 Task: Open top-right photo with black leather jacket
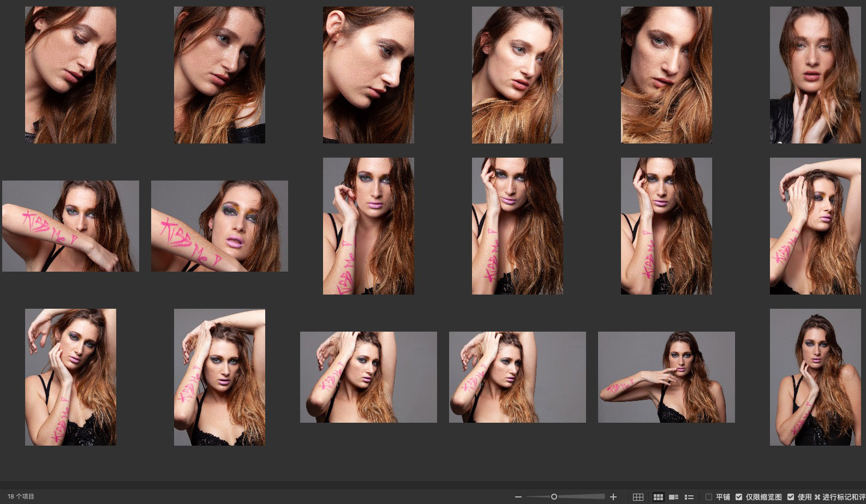point(815,75)
